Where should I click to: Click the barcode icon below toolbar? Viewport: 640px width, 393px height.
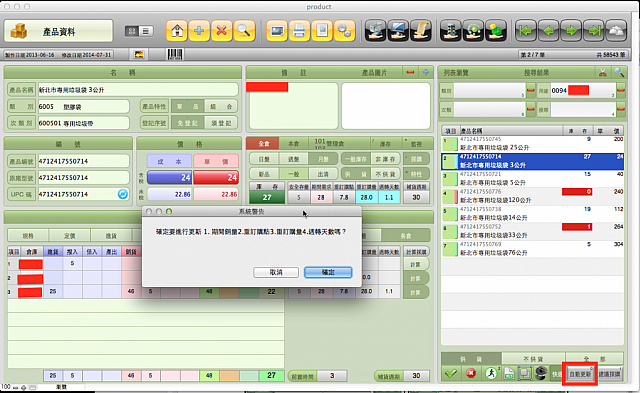175,54
